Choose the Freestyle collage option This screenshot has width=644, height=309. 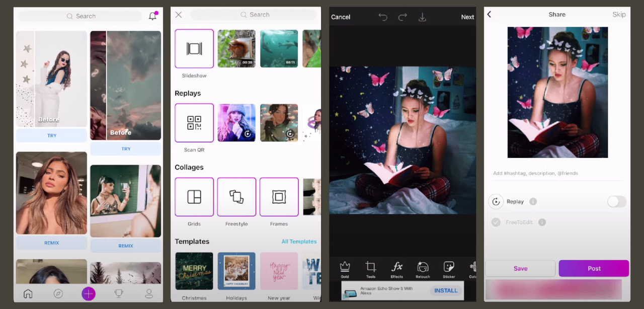point(236,197)
